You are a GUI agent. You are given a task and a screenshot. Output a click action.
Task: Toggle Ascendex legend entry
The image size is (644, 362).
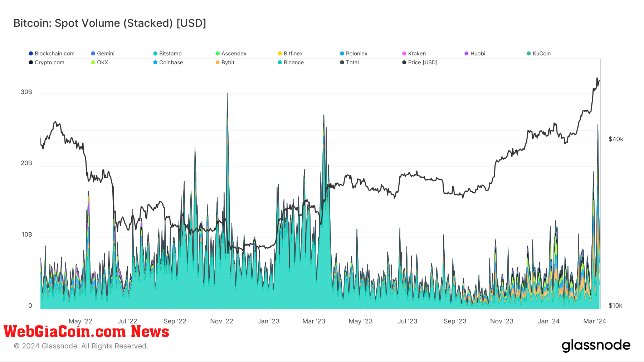[231, 54]
